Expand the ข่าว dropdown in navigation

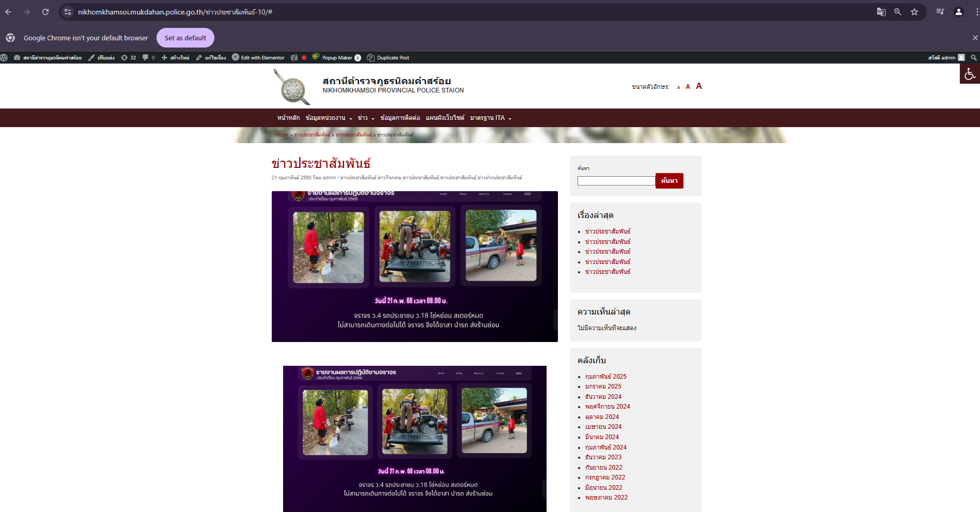point(366,118)
